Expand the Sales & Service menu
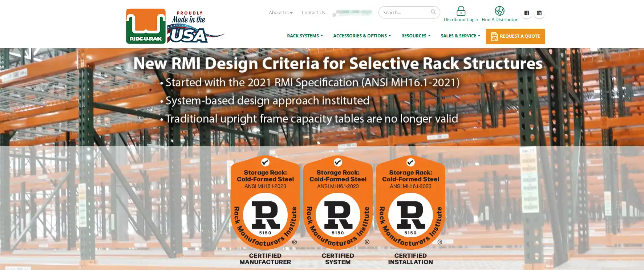 click(461, 36)
